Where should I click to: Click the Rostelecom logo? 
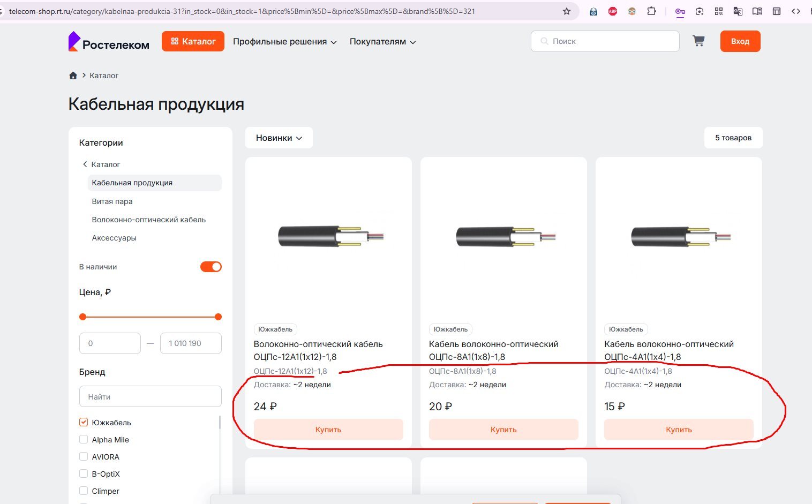pyautogui.click(x=109, y=41)
